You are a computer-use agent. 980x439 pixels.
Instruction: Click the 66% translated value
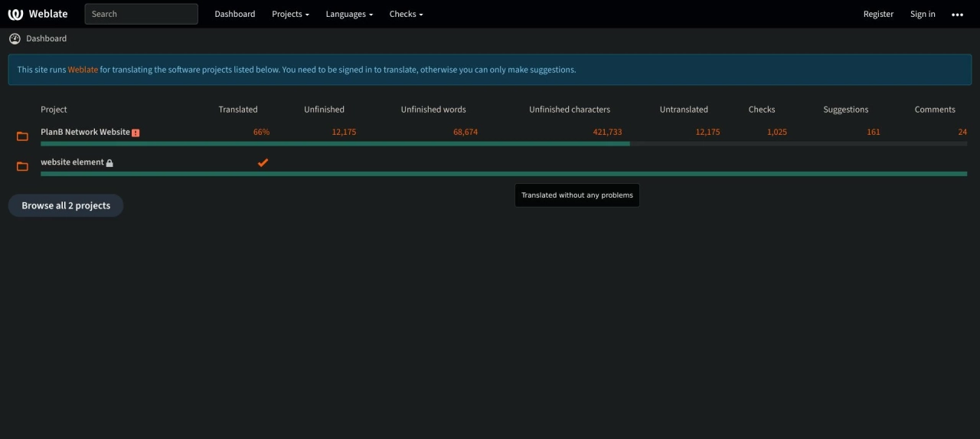coord(261,132)
